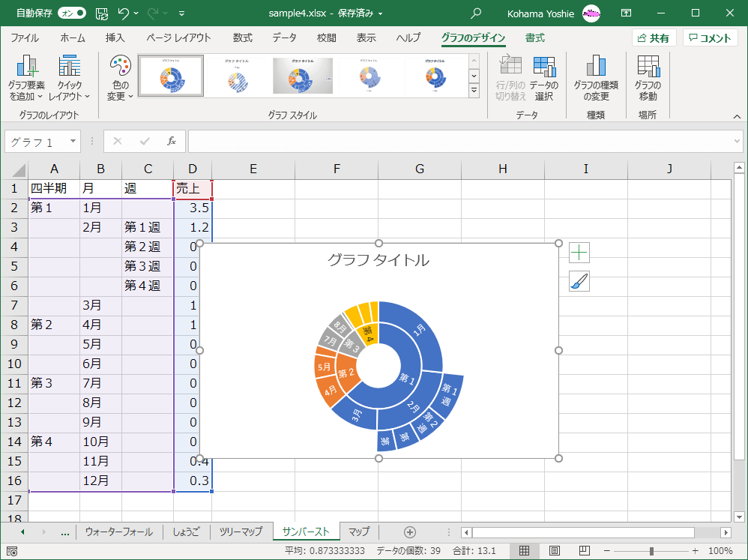Click Change Chart Type (グラフの種類の変更) icon

pyautogui.click(x=595, y=67)
